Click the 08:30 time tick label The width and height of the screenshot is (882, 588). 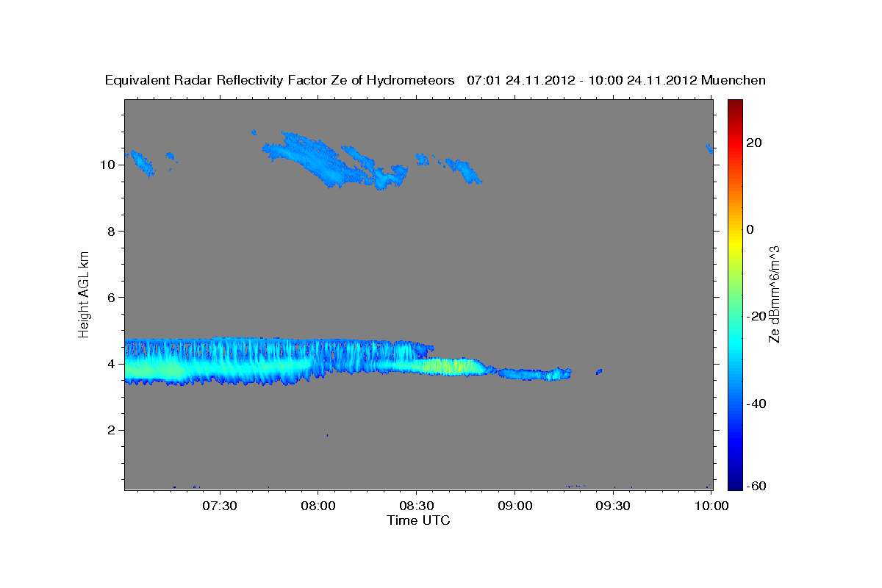416,506
